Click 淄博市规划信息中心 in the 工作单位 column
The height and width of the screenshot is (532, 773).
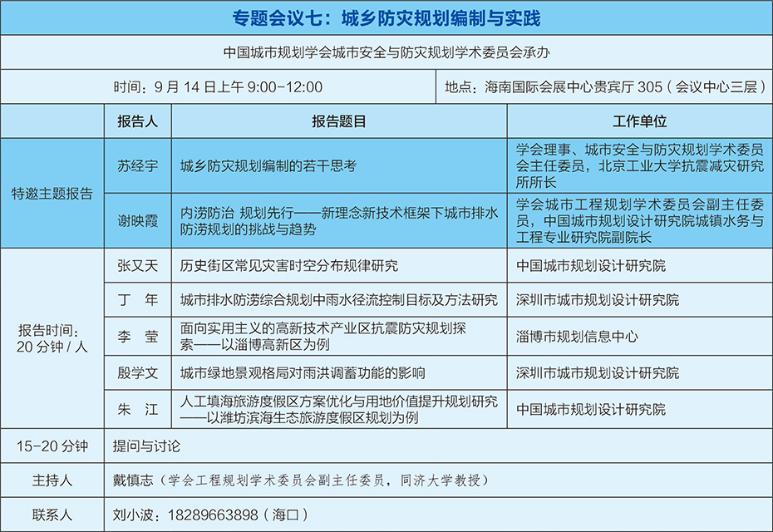coord(577,336)
